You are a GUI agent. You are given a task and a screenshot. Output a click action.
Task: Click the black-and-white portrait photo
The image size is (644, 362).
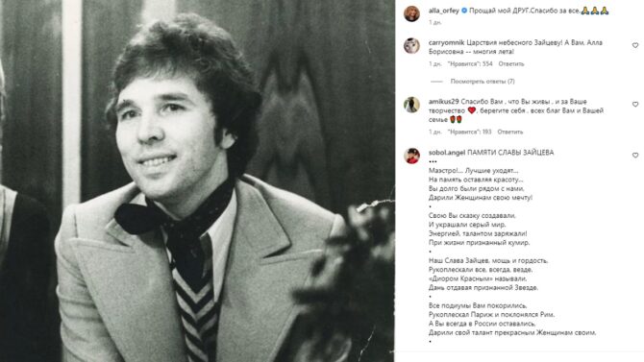click(x=197, y=181)
